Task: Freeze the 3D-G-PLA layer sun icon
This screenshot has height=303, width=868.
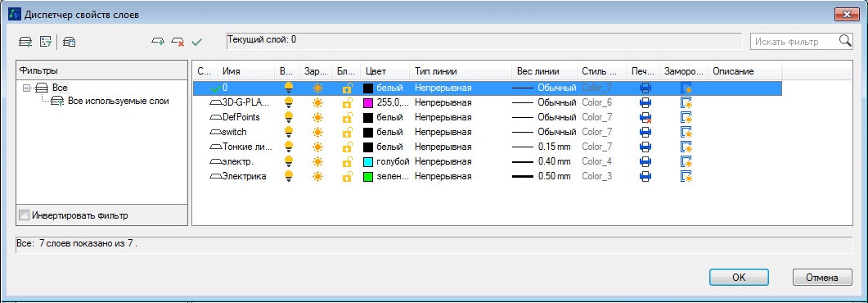Action: 317,102
